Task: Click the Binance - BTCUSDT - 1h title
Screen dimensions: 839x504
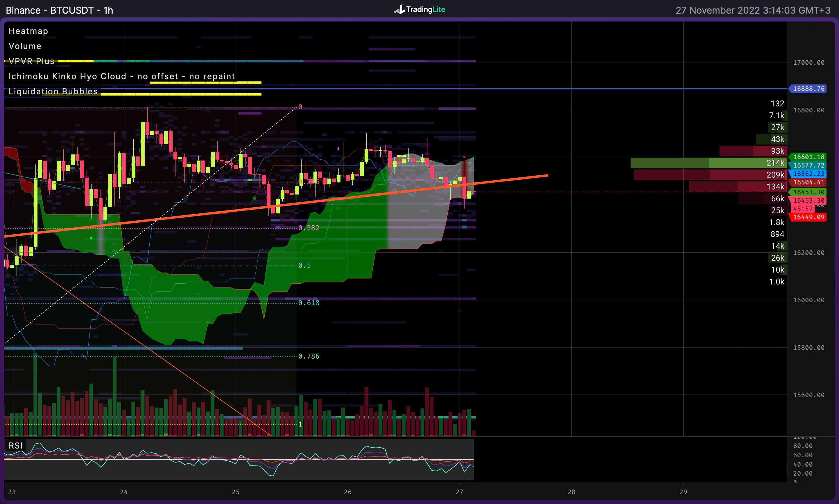Action: 60,10
